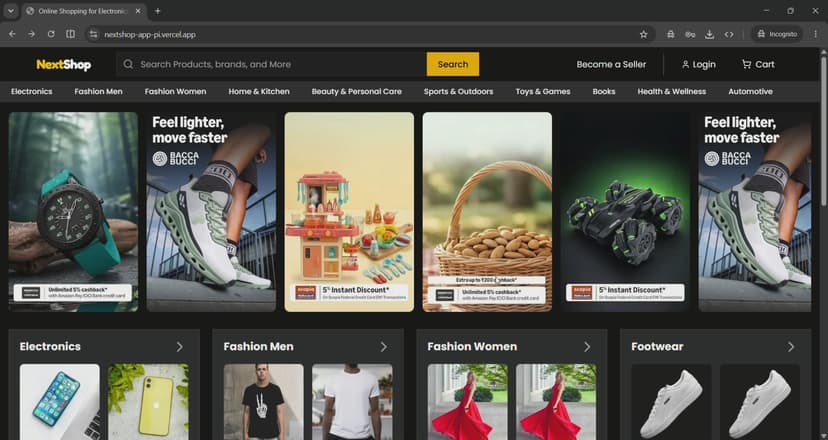The image size is (828, 440).
Task: Open the Fashion Men category menu
Action: (98, 91)
